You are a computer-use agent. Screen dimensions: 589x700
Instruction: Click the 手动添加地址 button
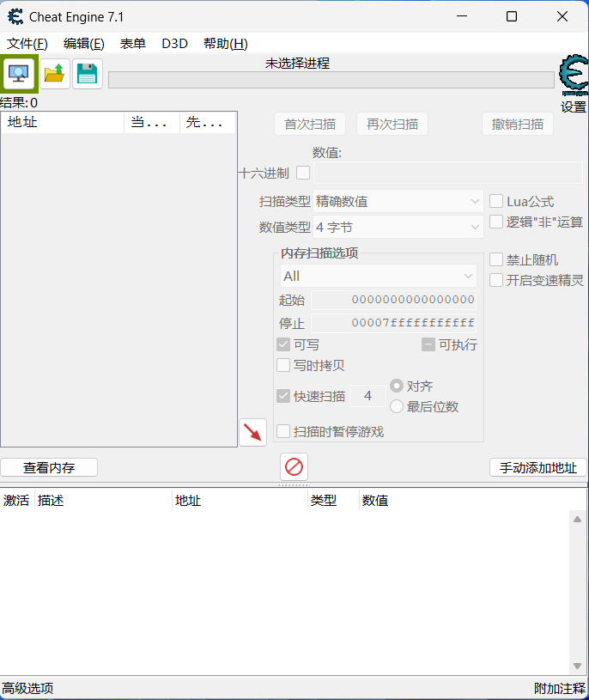(538, 467)
